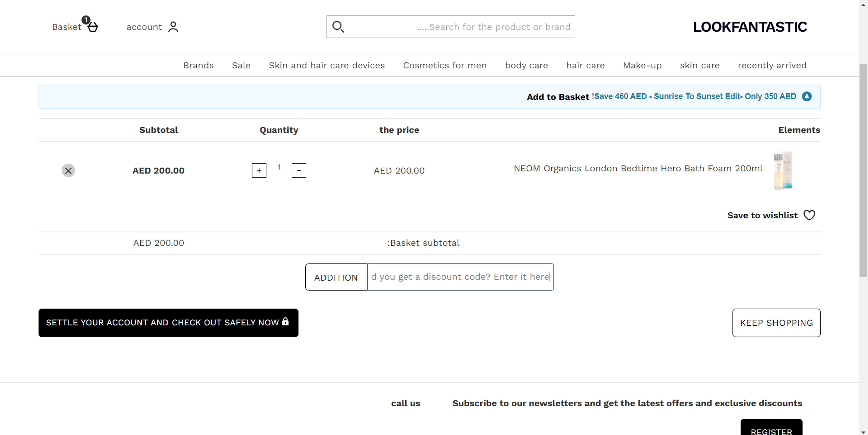Click the discount code input field
The image size is (868, 435).
(460, 277)
